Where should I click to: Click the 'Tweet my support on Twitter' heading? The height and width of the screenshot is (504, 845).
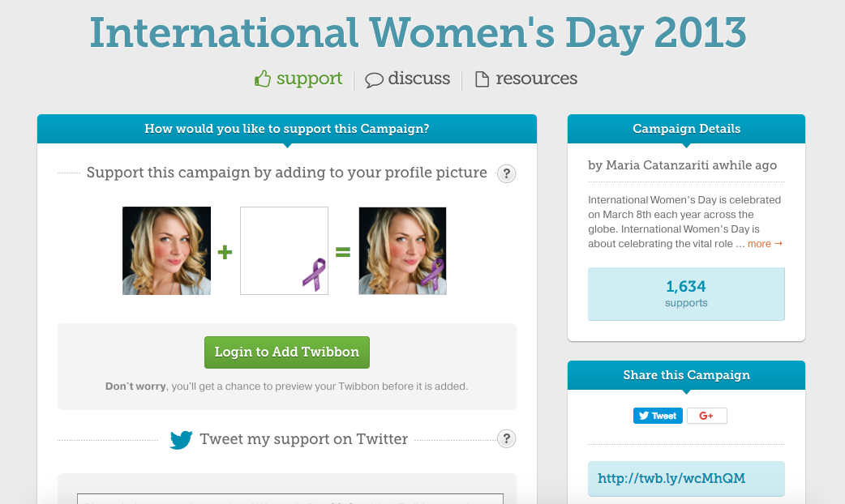(x=304, y=439)
